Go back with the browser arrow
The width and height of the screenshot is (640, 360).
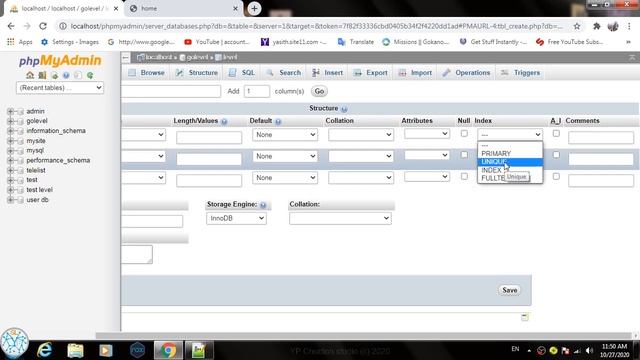coord(11,26)
